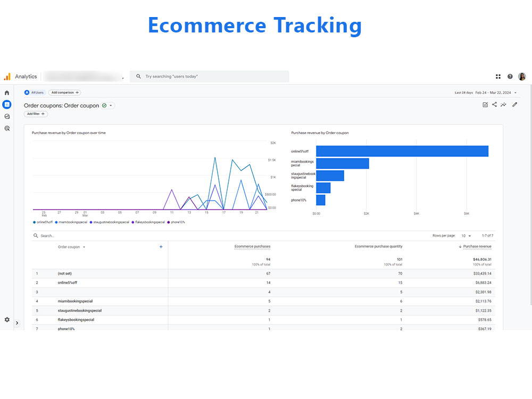The width and height of the screenshot is (532, 399).
Task: Add a secondary dimension with plus icon
Action: coord(161,247)
